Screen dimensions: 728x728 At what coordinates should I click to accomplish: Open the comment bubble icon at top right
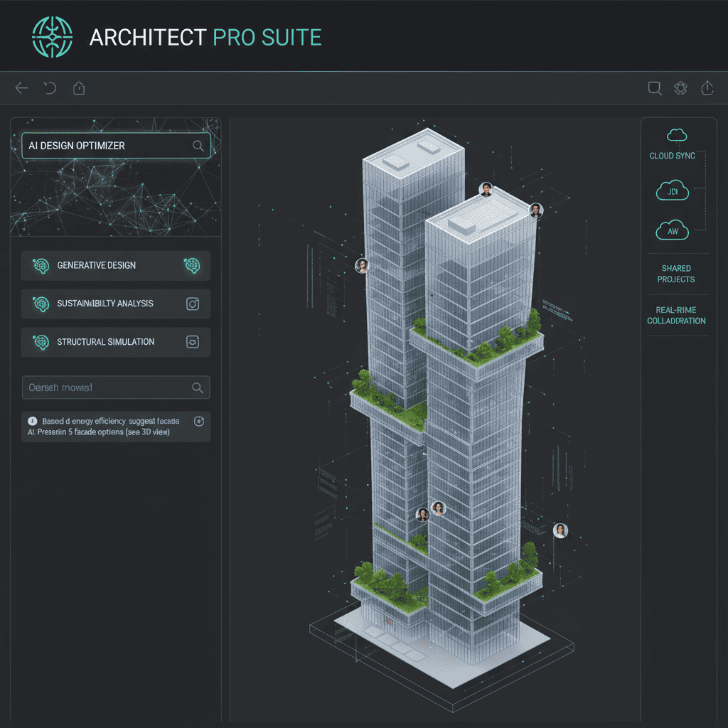coord(655,88)
